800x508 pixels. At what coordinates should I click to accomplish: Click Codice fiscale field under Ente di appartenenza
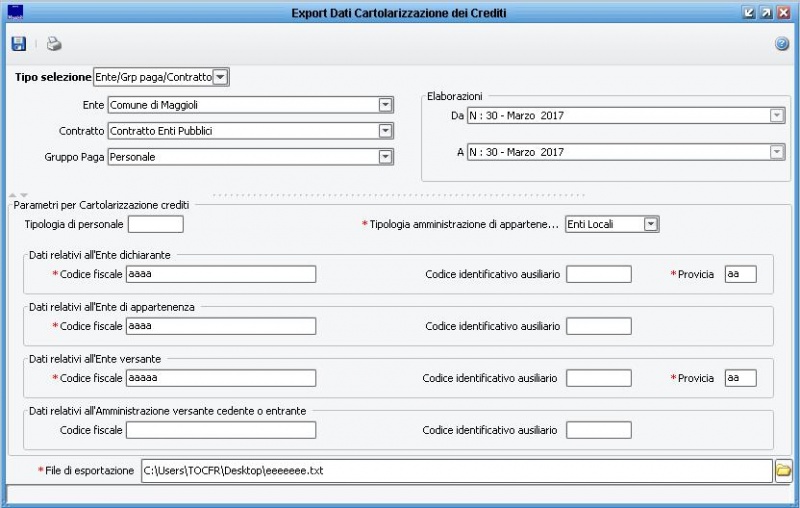pos(221,326)
